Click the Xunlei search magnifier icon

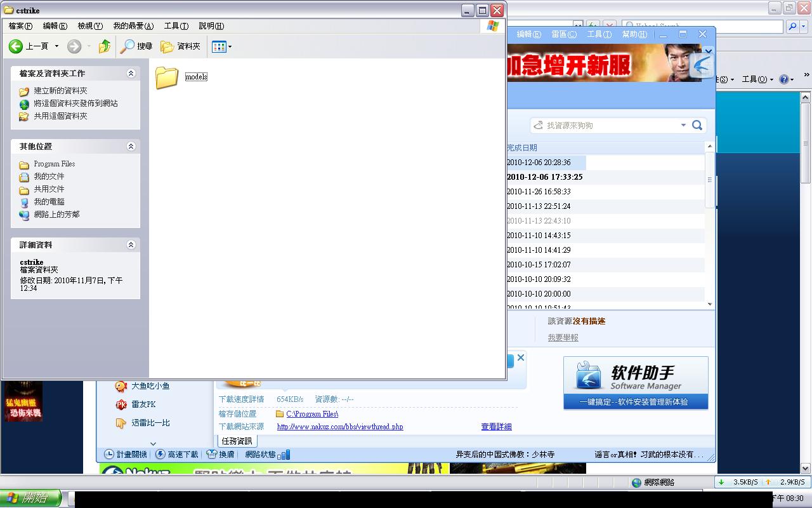click(x=697, y=125)
